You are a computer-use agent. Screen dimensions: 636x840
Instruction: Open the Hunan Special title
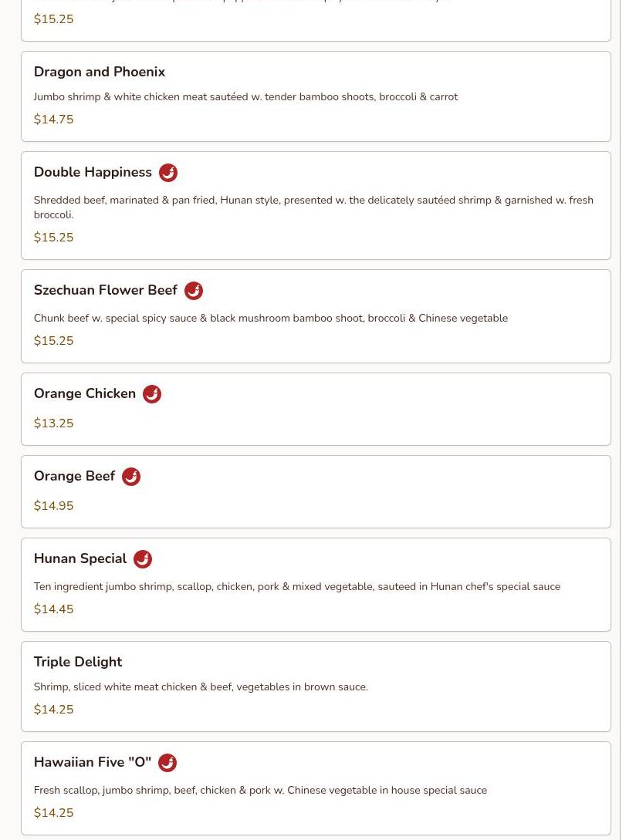[80, 558]
